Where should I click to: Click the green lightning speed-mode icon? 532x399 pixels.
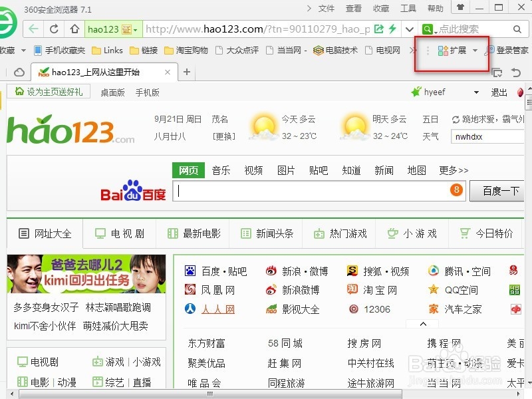pyautogui.click(x=392, y=29)
